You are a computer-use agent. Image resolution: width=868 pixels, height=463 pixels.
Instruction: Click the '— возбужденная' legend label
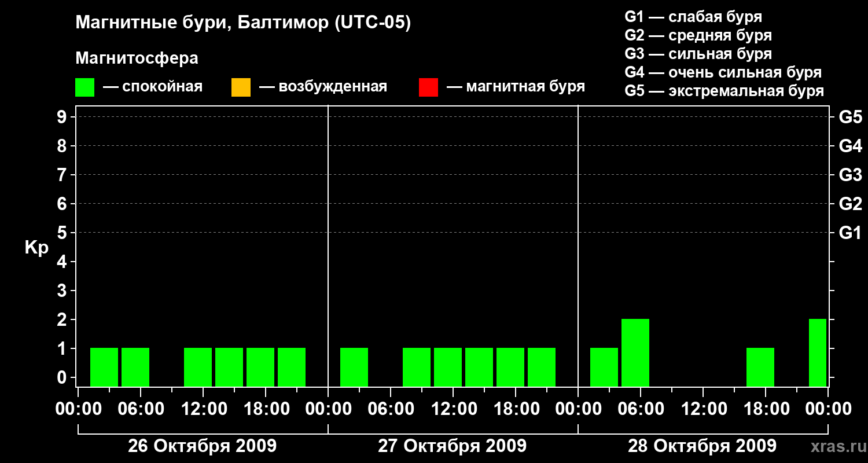click(323, 87)
